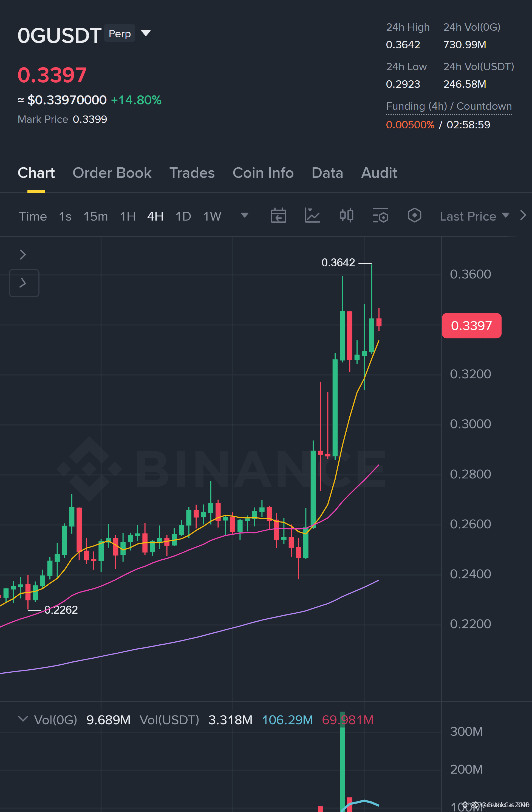Open the Last Price dropdown
The image size is (532, 812).
(x=474, y=216)
